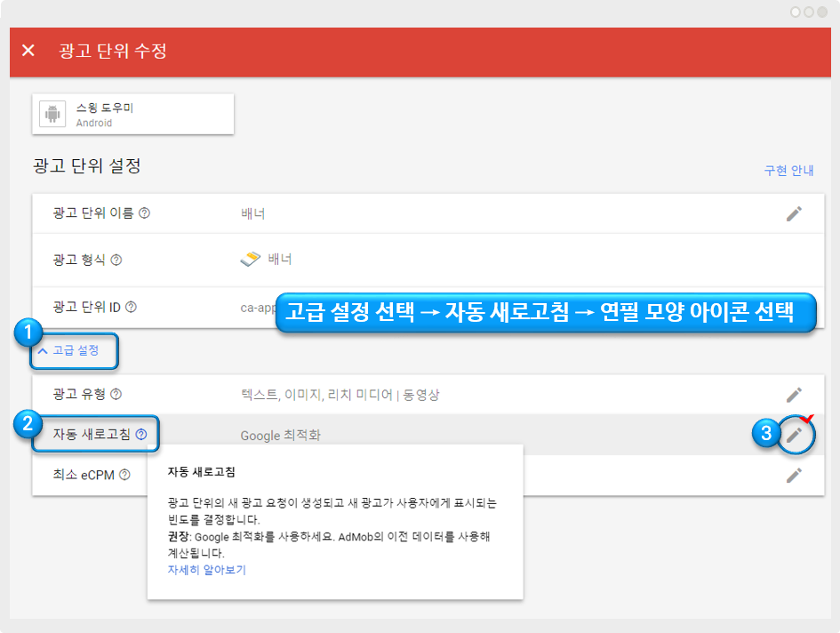Viewport: 840px width, 633px height.
Task: Select the 스윙 도우미 app card
Action: (133, 115)
